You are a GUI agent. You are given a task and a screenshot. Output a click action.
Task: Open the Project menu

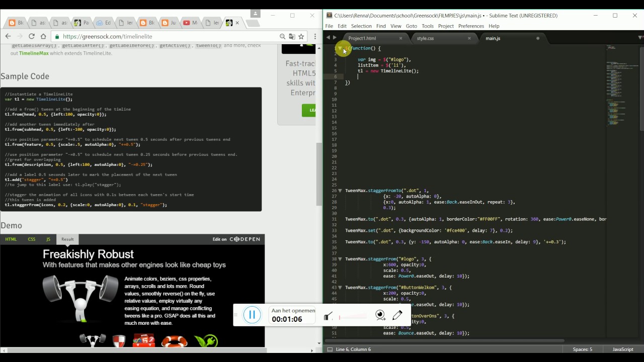tap(446, 26)
